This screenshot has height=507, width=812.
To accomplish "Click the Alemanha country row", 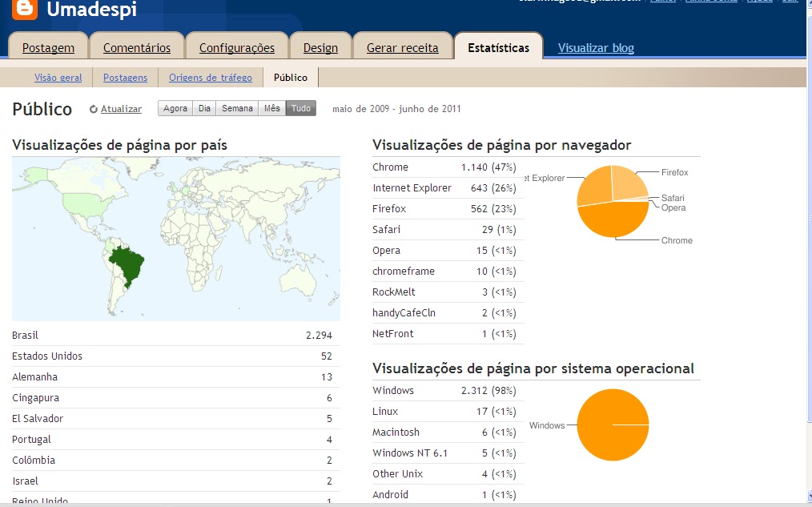I will point(175,376).
